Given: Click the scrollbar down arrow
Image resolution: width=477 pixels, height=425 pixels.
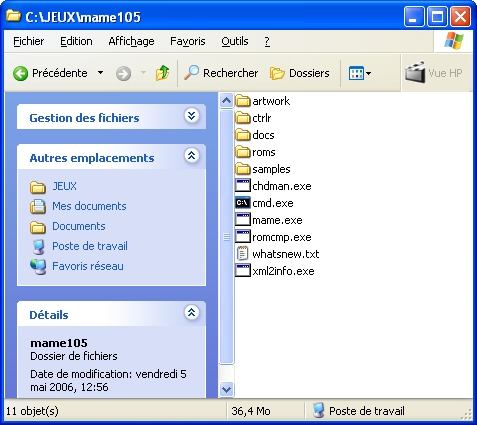Looking at the screenshot, I should (227, 389).
